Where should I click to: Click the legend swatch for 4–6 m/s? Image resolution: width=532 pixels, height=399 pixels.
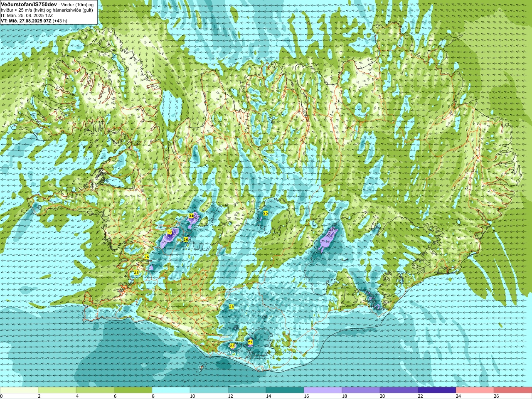95,390
